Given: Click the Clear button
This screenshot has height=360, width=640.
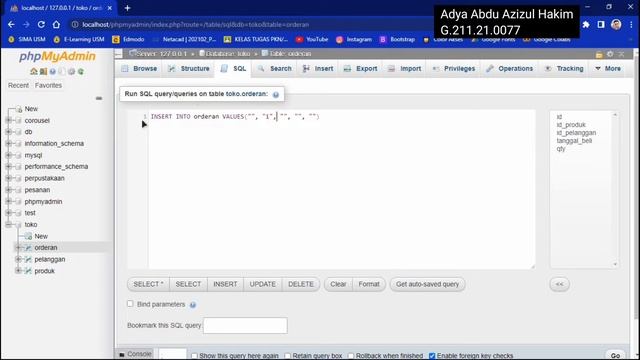Looking at the screenshot, I should (x=338, y=284).
